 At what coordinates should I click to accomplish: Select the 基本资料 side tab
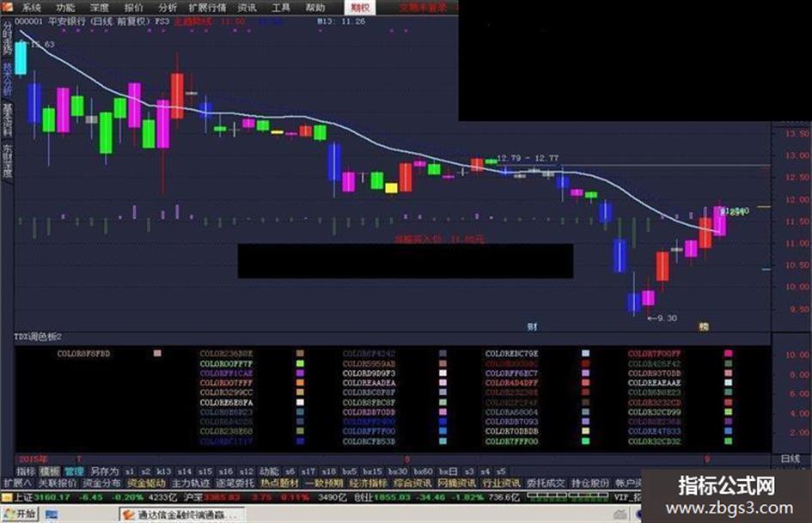pos(7,119)
